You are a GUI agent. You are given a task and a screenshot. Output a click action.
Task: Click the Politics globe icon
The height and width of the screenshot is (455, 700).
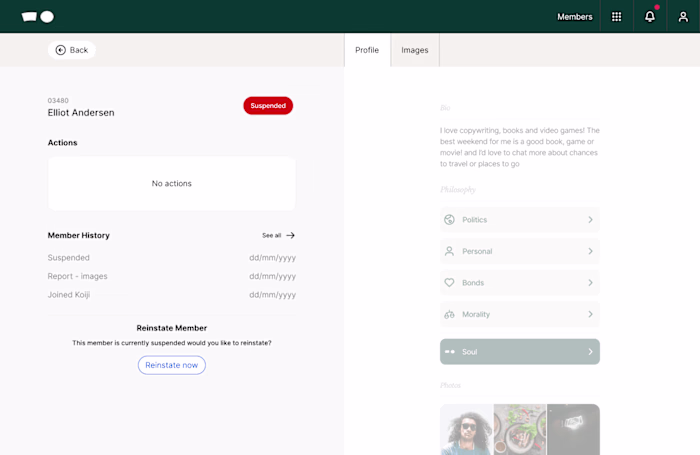pyautogui.click(x=449, y=220)
